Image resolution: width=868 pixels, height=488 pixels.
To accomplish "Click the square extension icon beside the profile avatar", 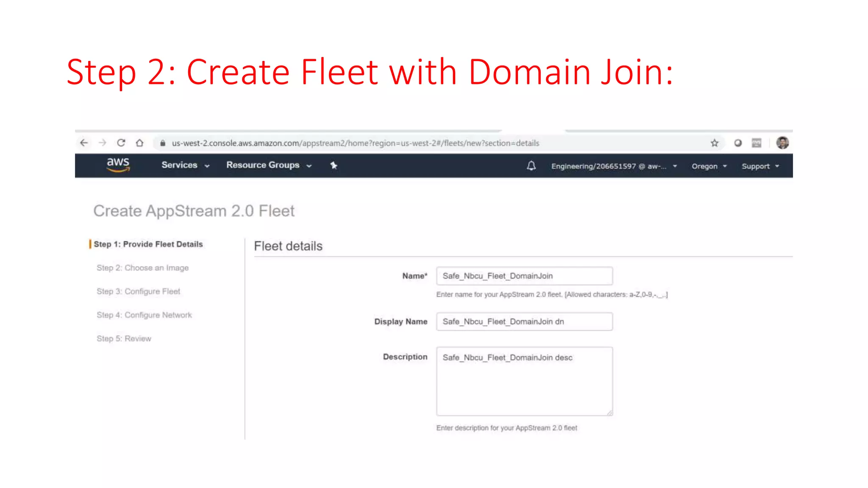I will [x=757, y=143].
